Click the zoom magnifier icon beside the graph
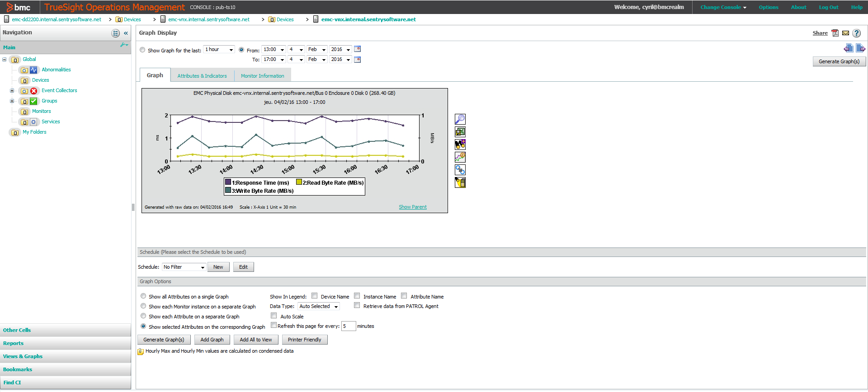Image resolution: width=868 pixels, height=392 pixels. click(460, 119)
